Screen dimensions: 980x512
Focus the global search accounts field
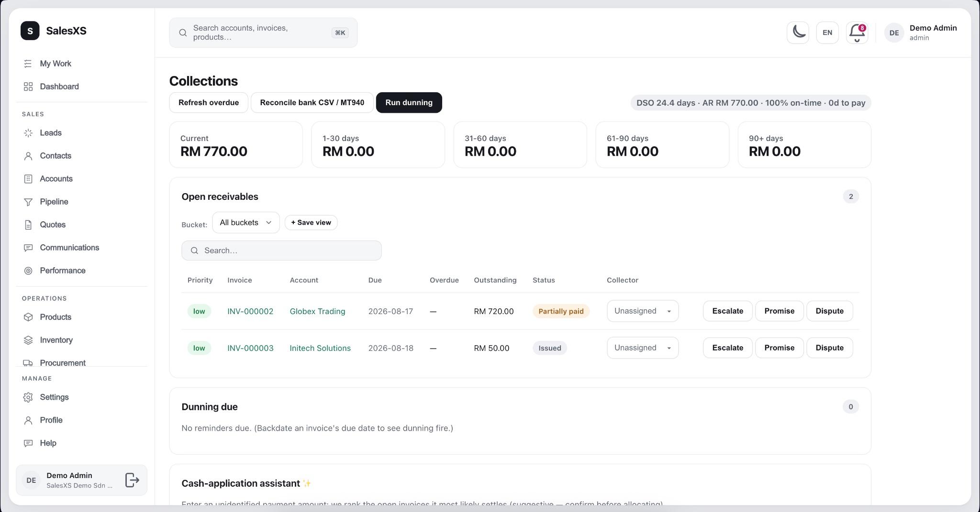[263, 33]
